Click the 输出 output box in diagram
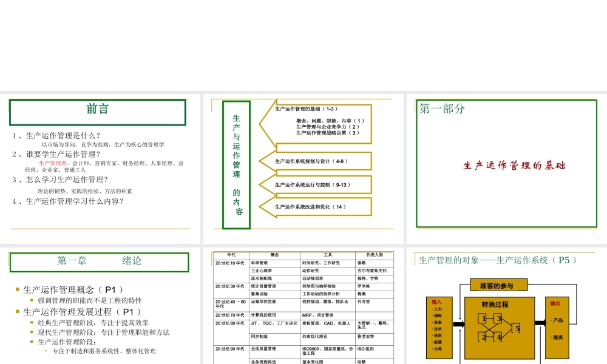The image size is (607, 364). pyautogui.click(x=557, y=328)
